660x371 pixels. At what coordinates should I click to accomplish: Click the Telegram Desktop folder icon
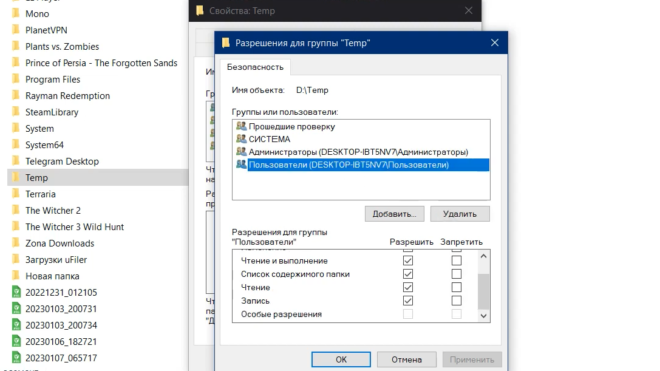[16, 161]
